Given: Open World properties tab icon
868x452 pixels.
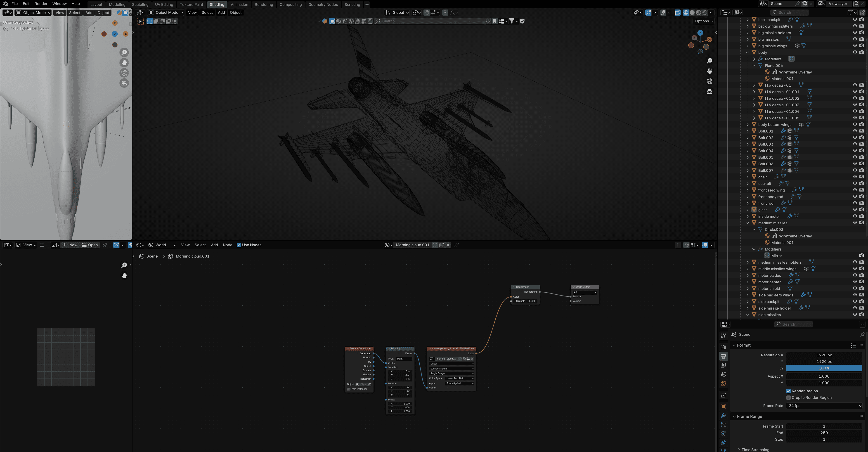Looking at the screenshot, I should click(723, 383).
